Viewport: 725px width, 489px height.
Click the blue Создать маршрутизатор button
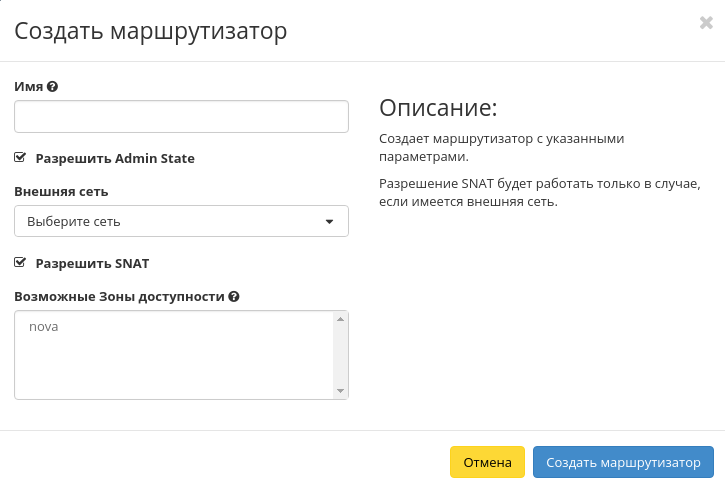click(x=623, y=462)
